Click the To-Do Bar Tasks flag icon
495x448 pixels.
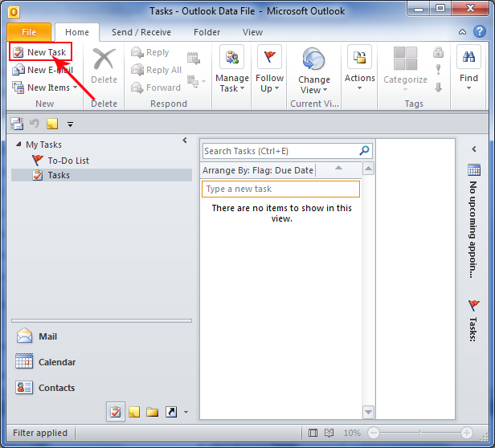[x=474, y=305]
